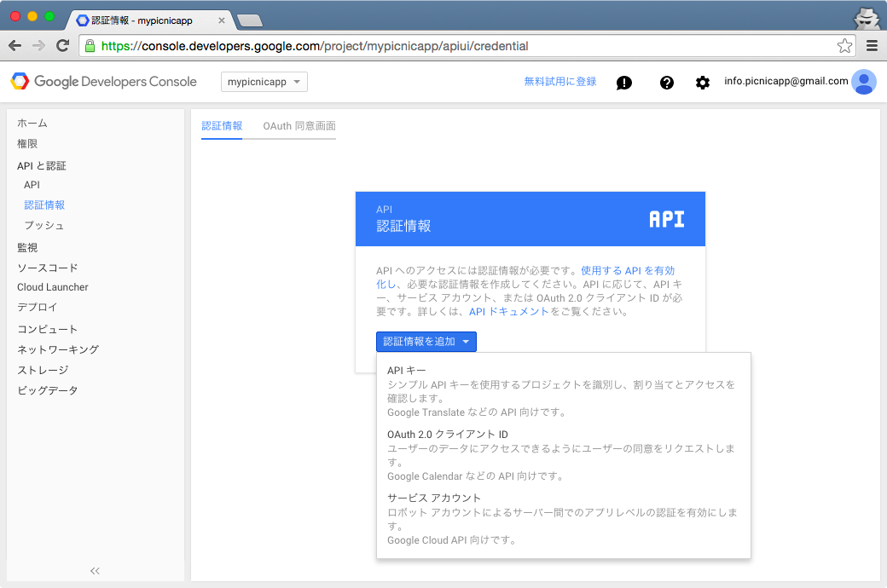Open Cloud Launcher in sidebar

[x=53, y=287]
